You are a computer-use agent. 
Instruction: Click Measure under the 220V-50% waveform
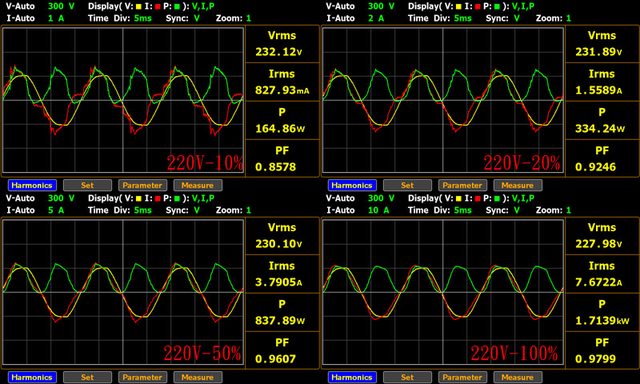(198, 377)
